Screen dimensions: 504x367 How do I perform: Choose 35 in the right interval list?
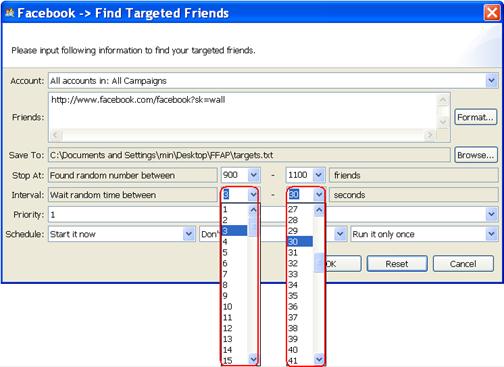point(300,296)
